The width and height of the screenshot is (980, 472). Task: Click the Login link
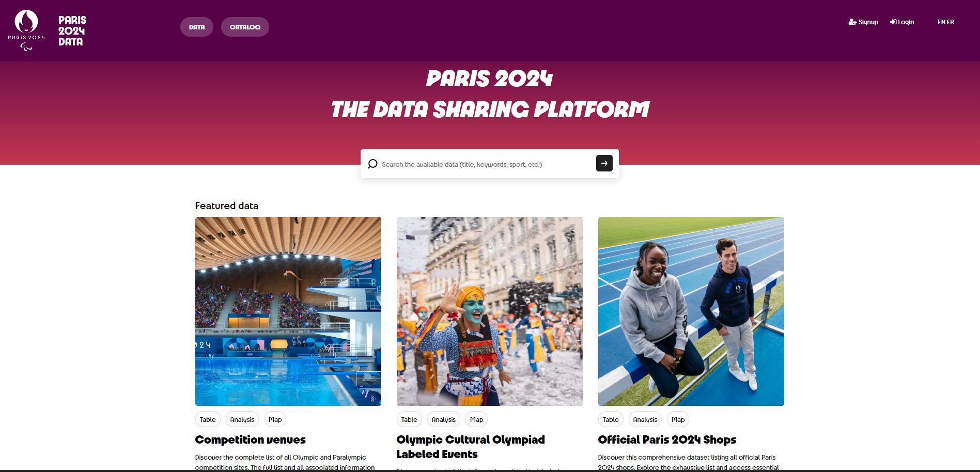point(902,22)
